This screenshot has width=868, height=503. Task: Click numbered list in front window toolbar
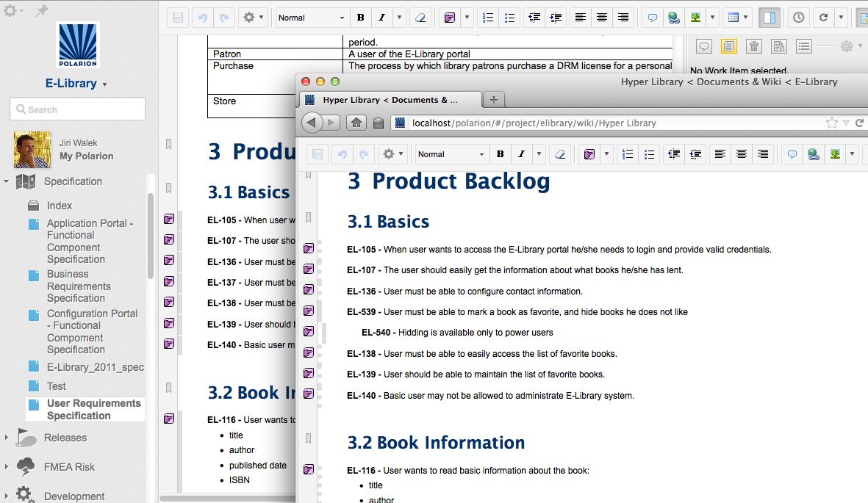(x=627, y=153)
